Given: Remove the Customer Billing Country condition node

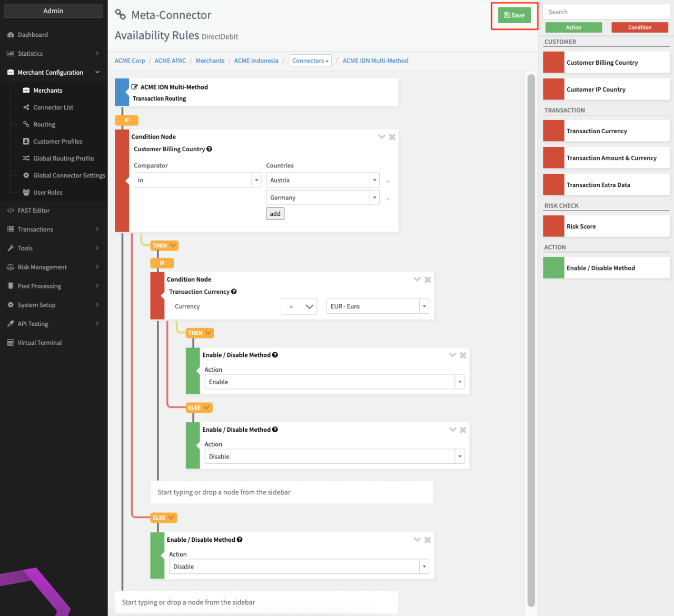Looking at the screenshot, I should (392, 137).
